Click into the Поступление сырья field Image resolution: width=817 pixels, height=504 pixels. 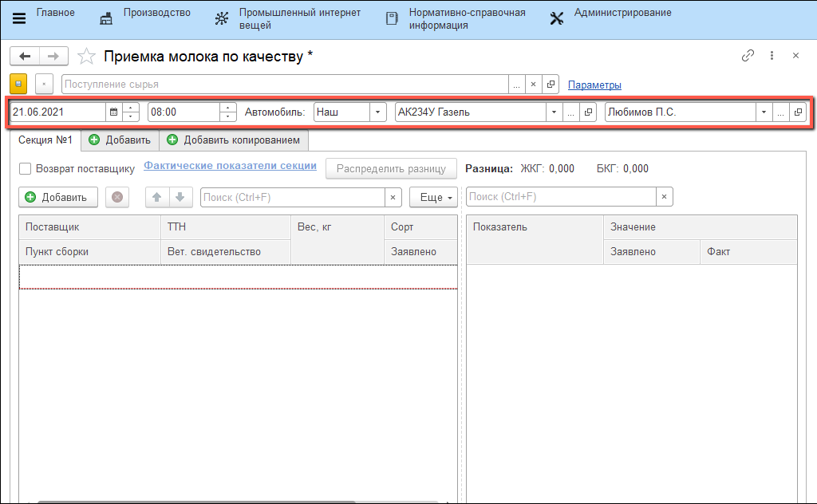point(283,85)
